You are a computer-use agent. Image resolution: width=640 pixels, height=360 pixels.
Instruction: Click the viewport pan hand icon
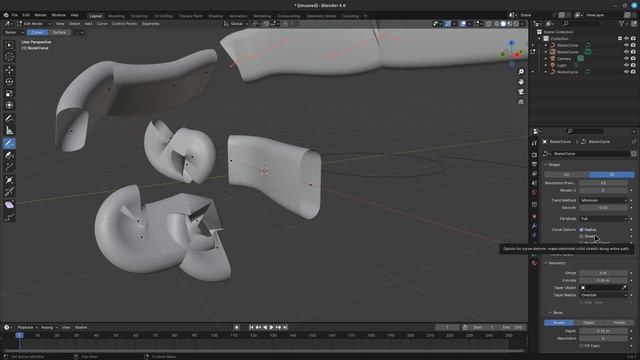click(x=521, y=82)
